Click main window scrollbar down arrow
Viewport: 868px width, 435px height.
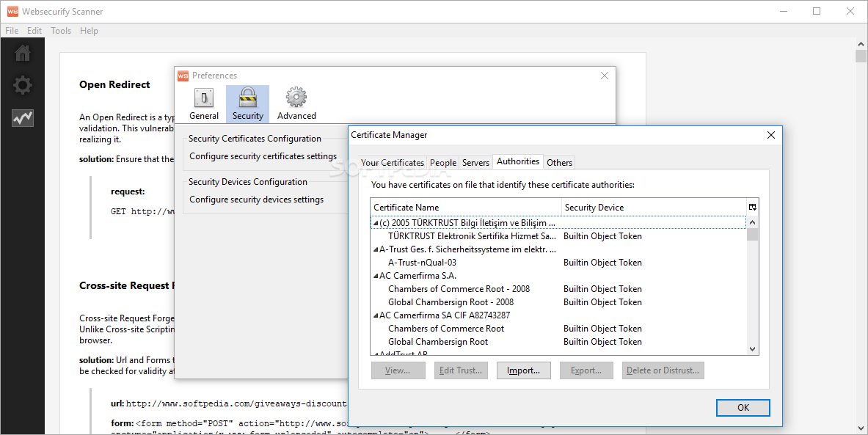(861, 428)
